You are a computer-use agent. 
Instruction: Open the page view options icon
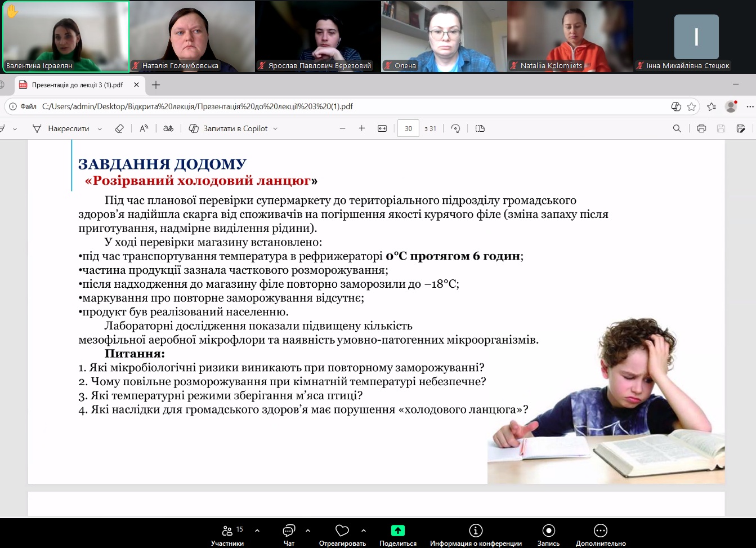[480, 128]
